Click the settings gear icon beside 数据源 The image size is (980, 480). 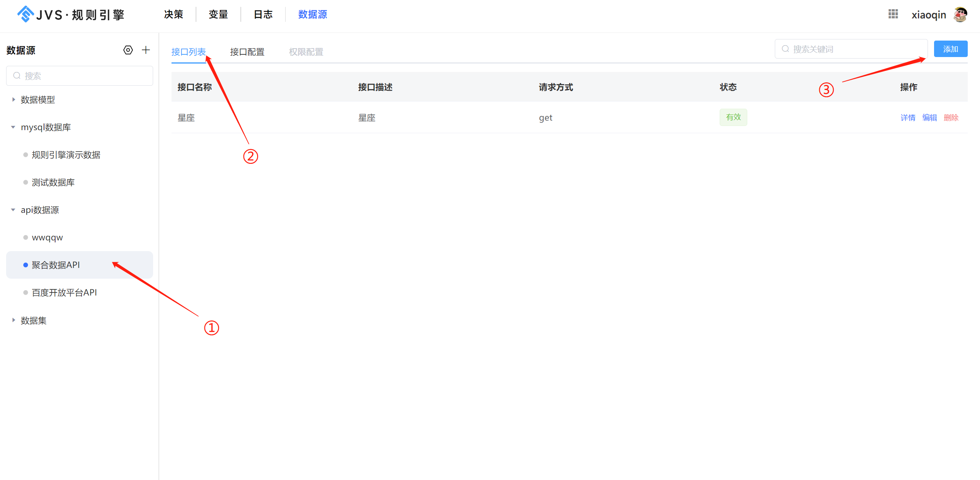[128, 50]
